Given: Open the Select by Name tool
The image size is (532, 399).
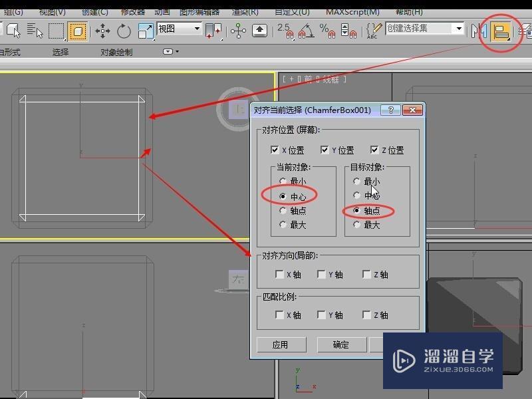Looking at the screenshot, I should click(35, 31).
